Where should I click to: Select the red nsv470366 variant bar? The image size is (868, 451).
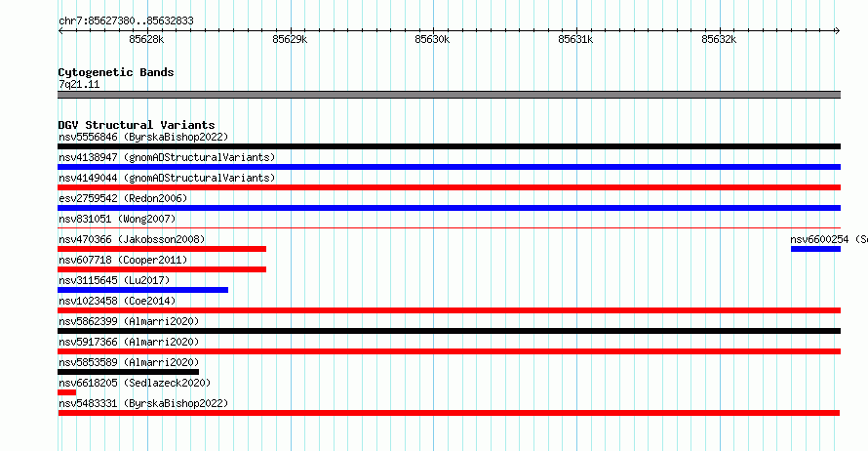(162, 249)
